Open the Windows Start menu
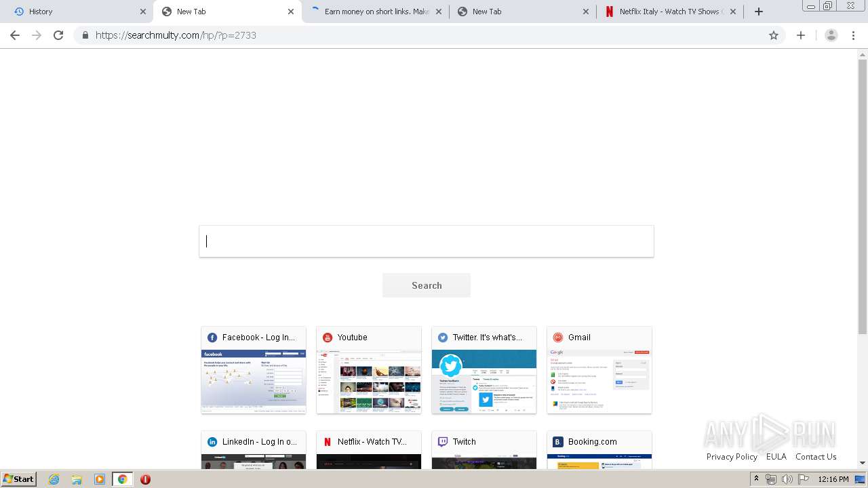Screen dimensions: 868x488 (19, 479)
